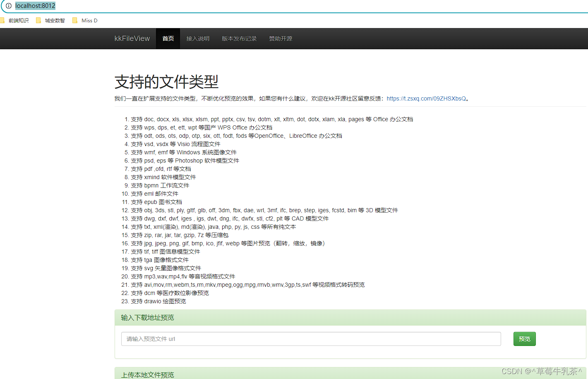
Task: Open the 前端知识 bookmark folder
Action: 14,20
